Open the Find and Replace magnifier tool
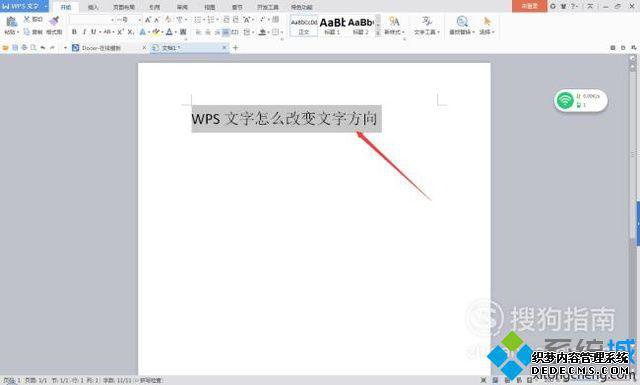640x385 pixels. (x=462, y=21)
